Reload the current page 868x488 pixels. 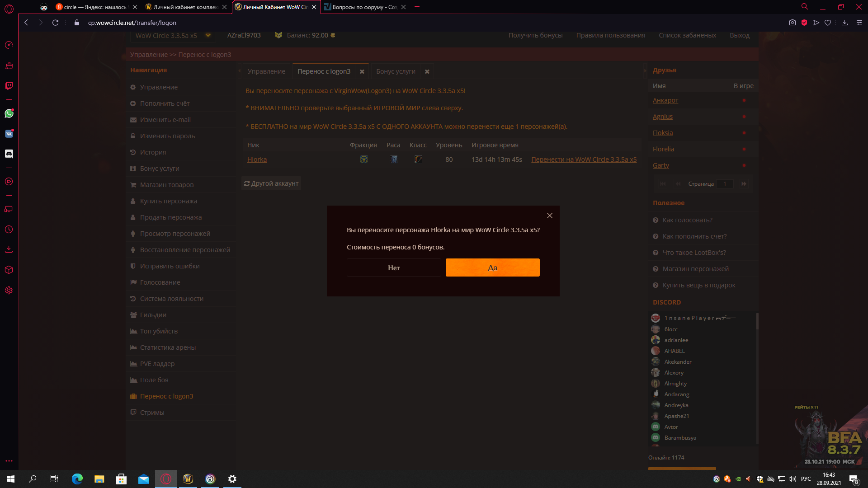[x=55, y=23]
